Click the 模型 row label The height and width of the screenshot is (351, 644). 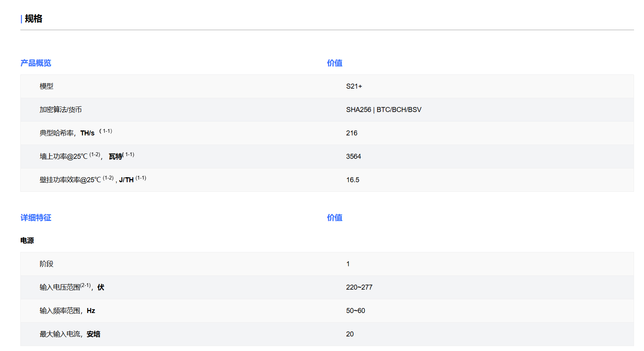click(x=46, y=86)
